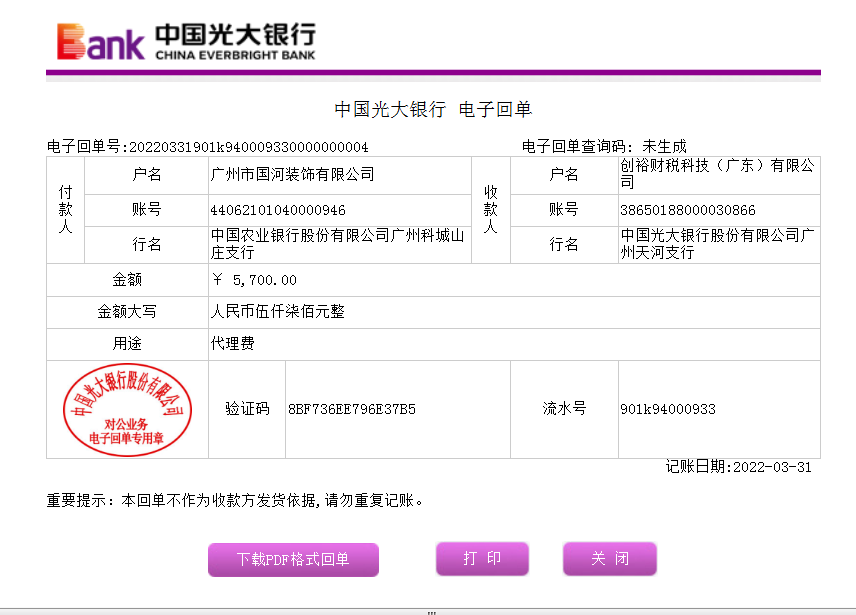
Task: Click the 流水号 label cell
Action: coord(564,409)
